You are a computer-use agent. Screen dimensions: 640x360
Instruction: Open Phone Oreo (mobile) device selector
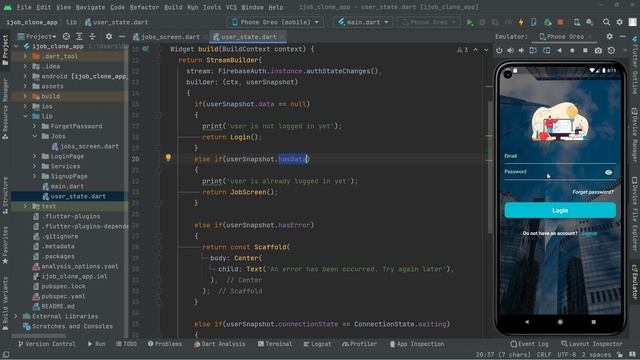pyautogui.click(x=276, y=22)
